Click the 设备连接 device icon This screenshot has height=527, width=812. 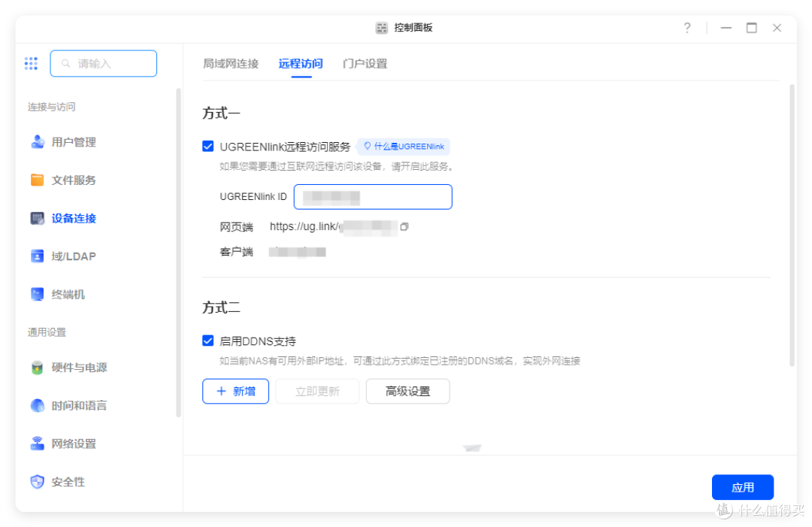[x=38, y=219]
